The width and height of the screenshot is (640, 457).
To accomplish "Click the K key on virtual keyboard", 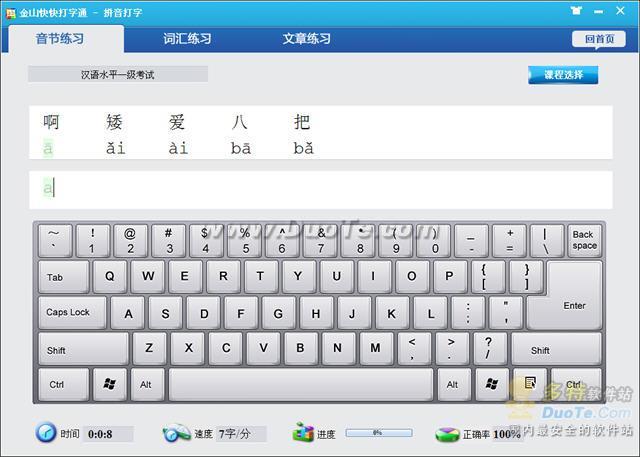I will 392,313.
